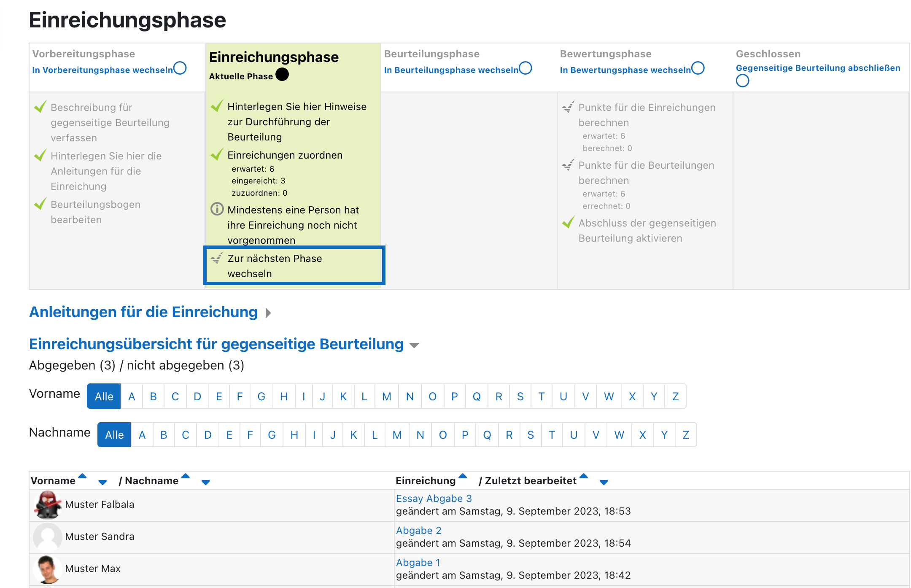
Task: Sort Vorname descending with the down arrow
Action: (102, 483)
